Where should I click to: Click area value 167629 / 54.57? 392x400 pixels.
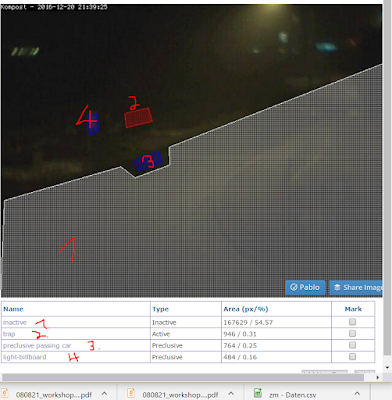(248, 322)
